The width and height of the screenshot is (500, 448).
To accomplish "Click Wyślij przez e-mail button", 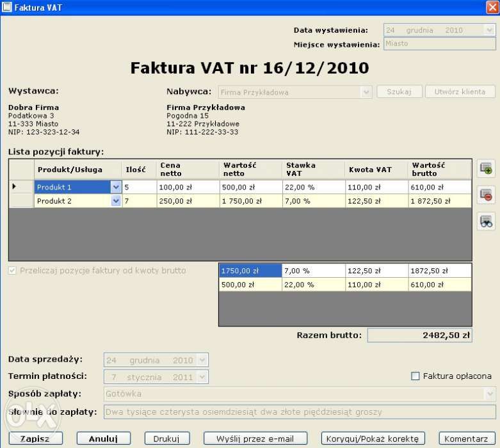I will coord(255,438).
